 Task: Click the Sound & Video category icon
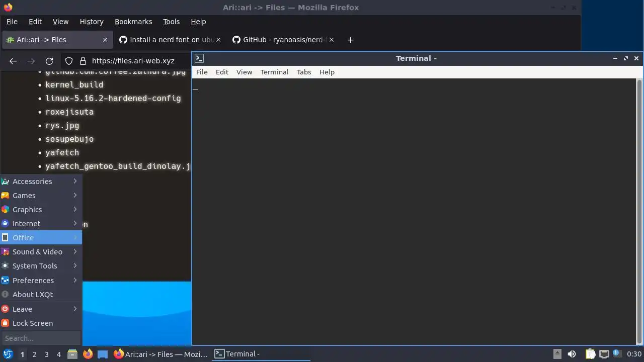5,252
